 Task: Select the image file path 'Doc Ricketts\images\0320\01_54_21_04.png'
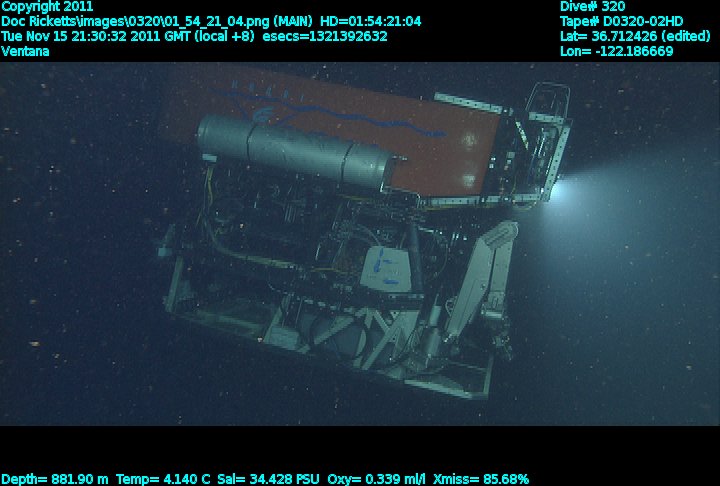(135, 22)
